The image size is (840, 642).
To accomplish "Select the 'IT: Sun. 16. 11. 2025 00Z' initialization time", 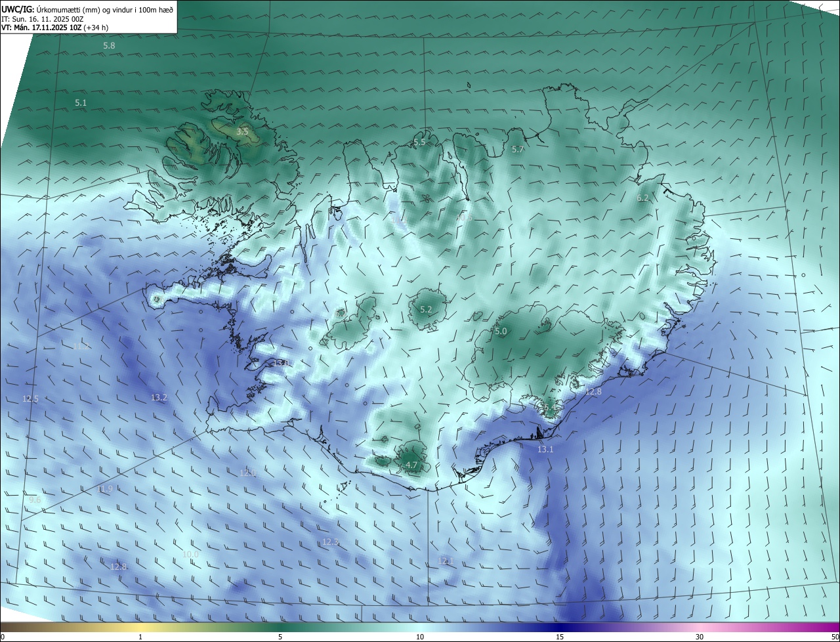I will tap(43, 19).
